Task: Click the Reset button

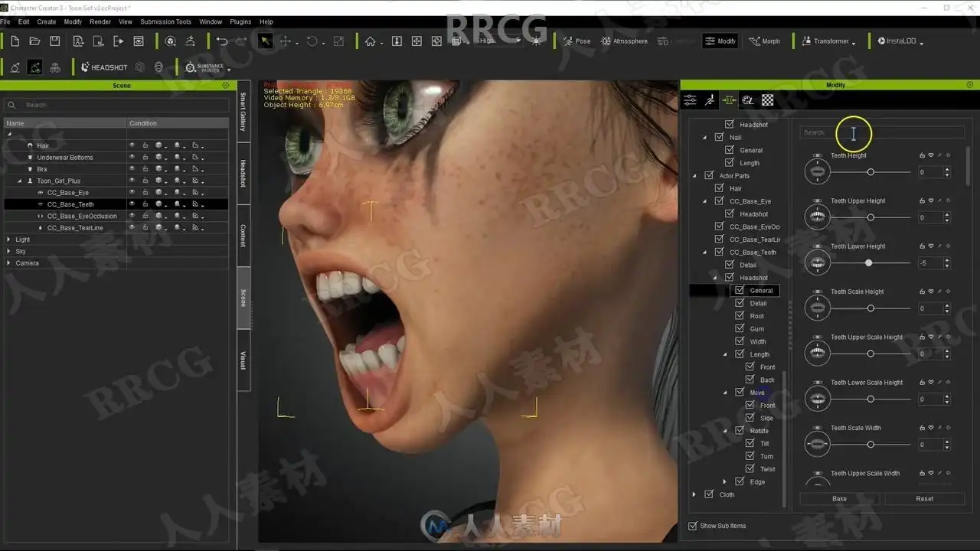Action: [924, 499]
